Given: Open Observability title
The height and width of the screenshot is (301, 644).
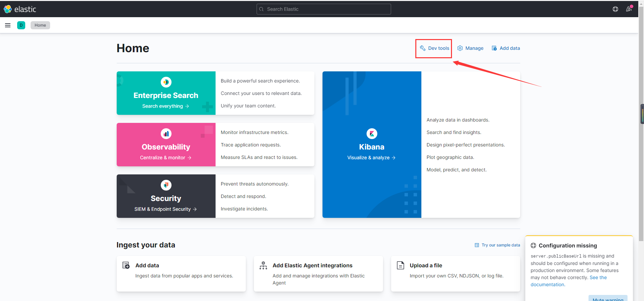Looking at the screenshot, I should pyautogui.click(x=166, y=147).
